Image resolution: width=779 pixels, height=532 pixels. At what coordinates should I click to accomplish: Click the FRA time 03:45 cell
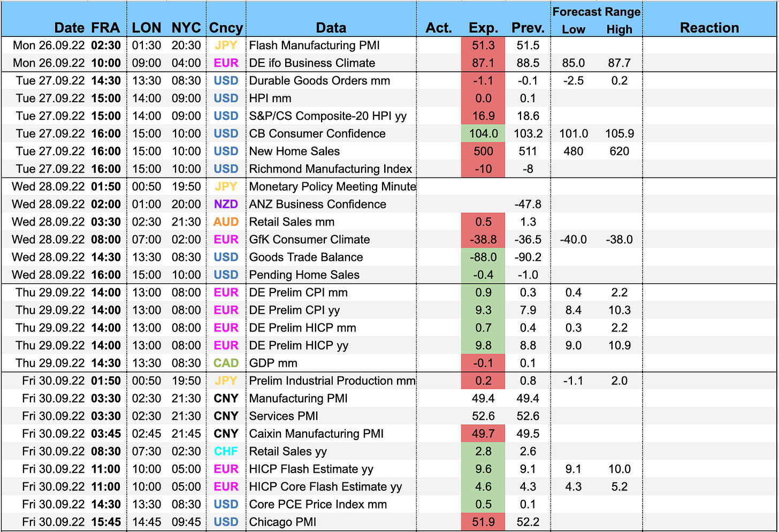click(106, 434)
